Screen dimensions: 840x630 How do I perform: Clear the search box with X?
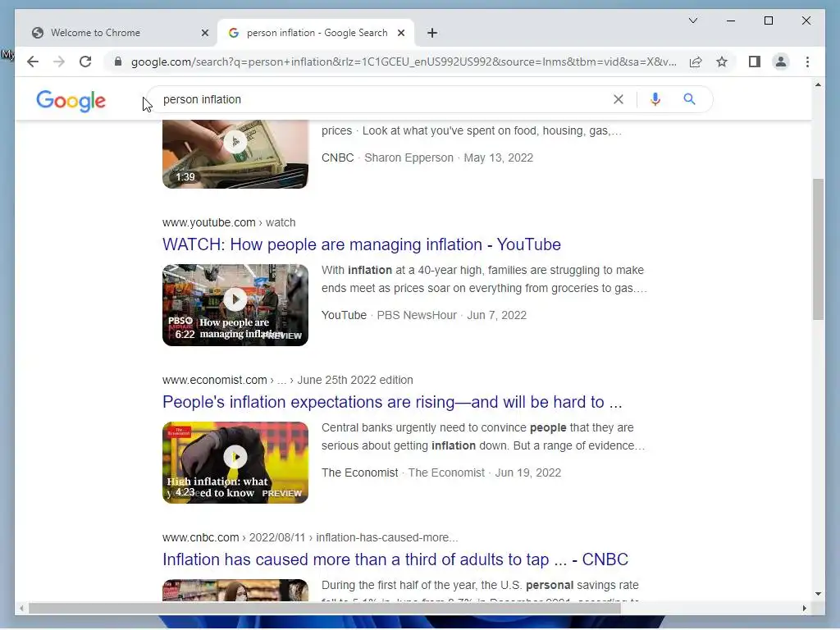pyautogui.click(x=619, y=99)
